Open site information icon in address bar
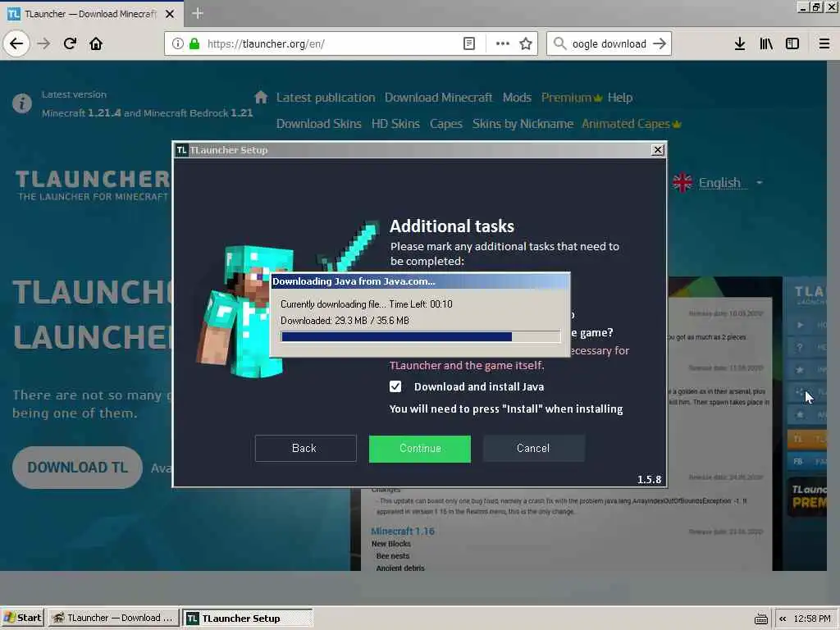This screenshot has height=630, width=840. 178,43
